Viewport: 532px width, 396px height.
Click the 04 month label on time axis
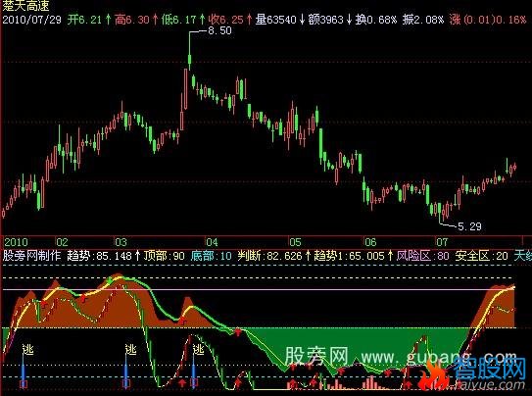coord(212,242)
